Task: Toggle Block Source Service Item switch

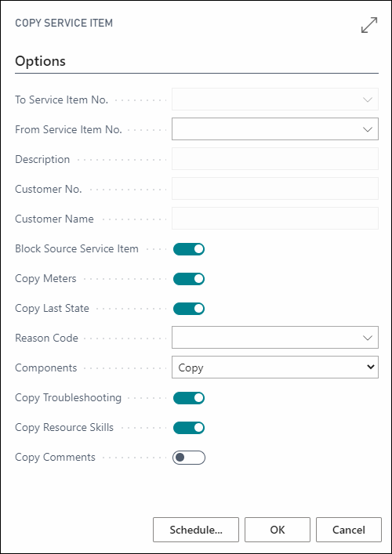Action: click(189, 249)
